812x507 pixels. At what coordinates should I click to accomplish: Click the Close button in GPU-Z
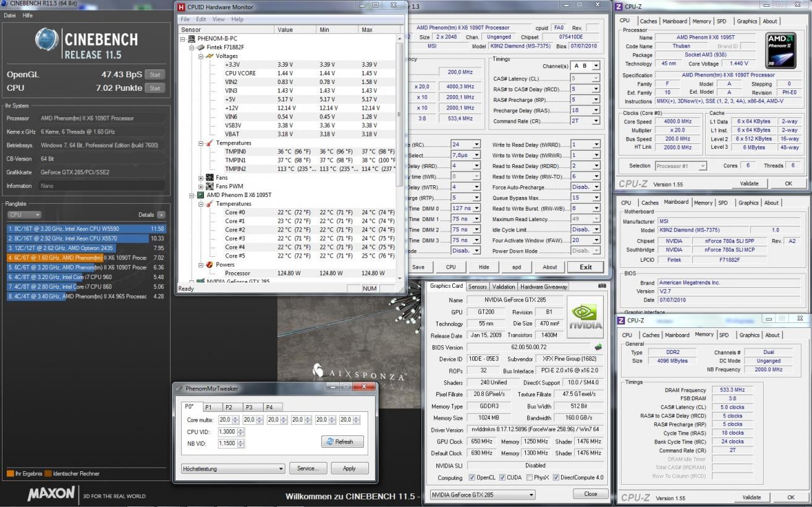click(x=590, y=493)
